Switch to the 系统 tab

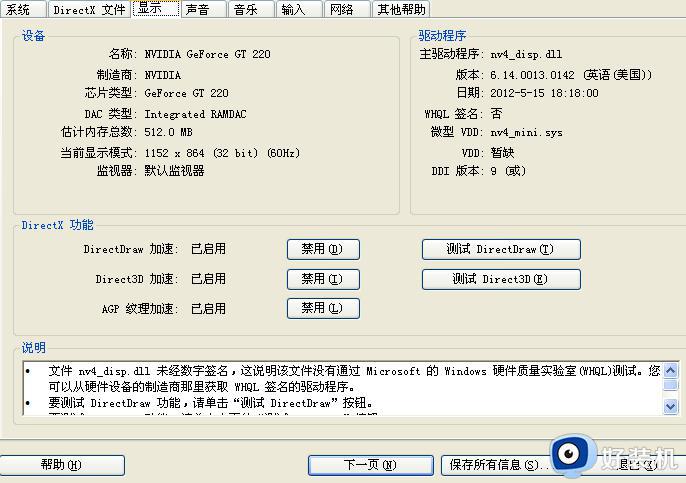tap(23, 9)
